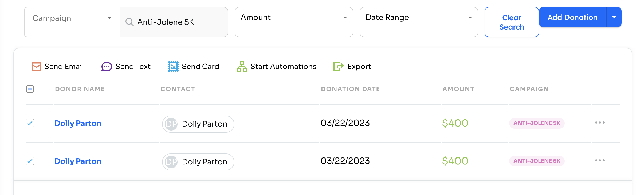Click the Anti-Jolene 5K search field
This screenshot has width=644, height=195.
click(174, 22)
